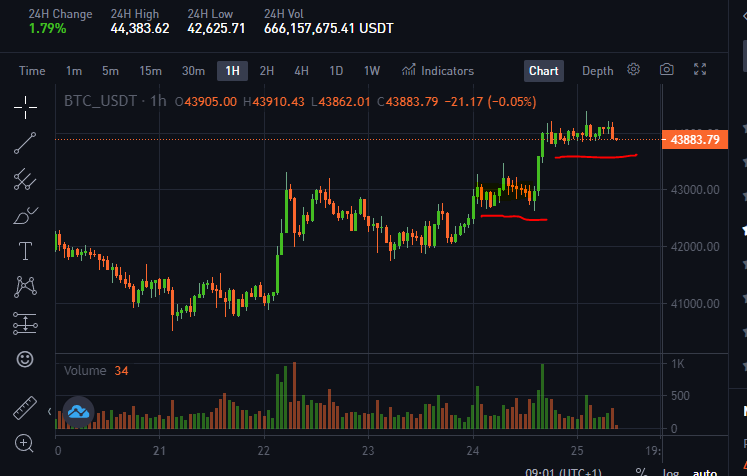Switch to the Depth tab

pyautogui.click(x=597, y=71)
